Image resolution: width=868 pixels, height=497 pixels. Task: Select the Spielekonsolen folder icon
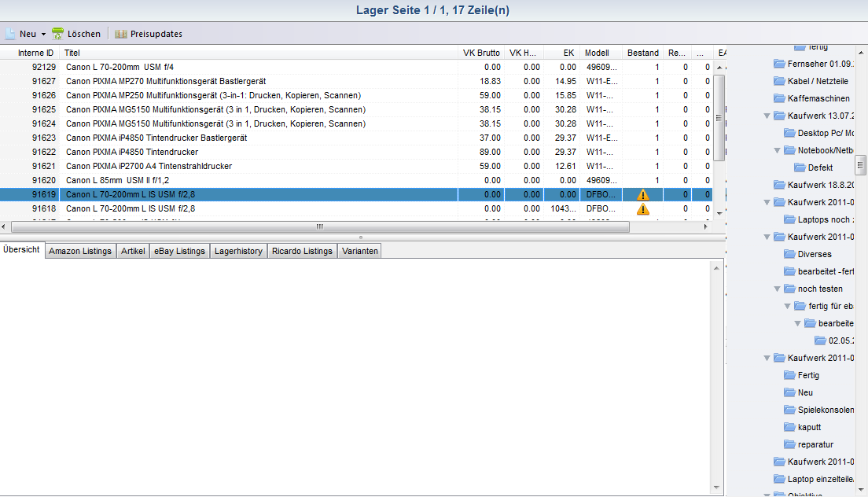(x=790, y=410)
